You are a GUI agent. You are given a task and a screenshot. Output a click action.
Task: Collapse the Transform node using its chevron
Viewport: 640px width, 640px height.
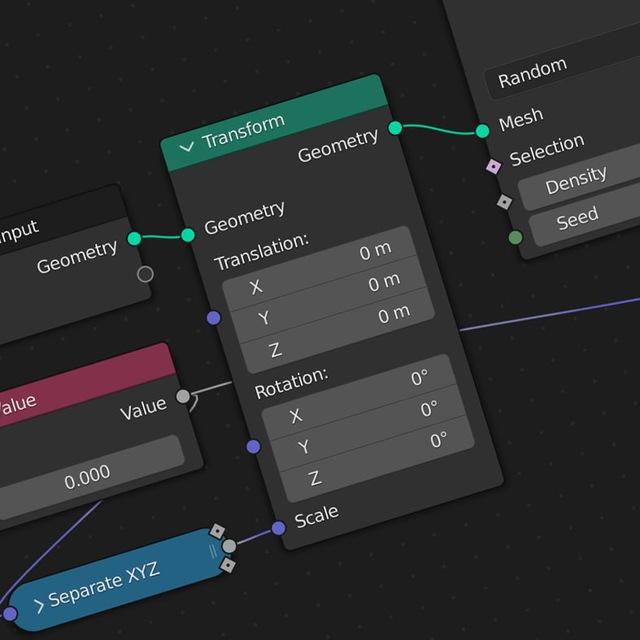click(187, 147)
